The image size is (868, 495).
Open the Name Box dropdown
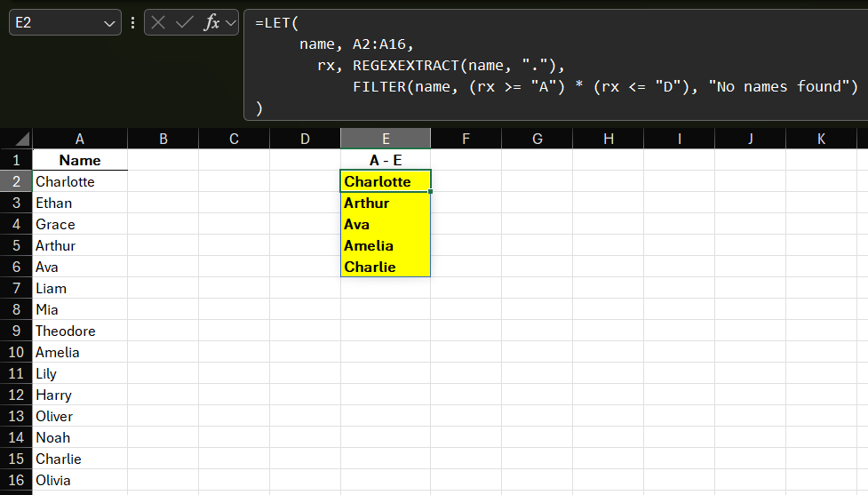pyautogui.click(x=109, y=23)
